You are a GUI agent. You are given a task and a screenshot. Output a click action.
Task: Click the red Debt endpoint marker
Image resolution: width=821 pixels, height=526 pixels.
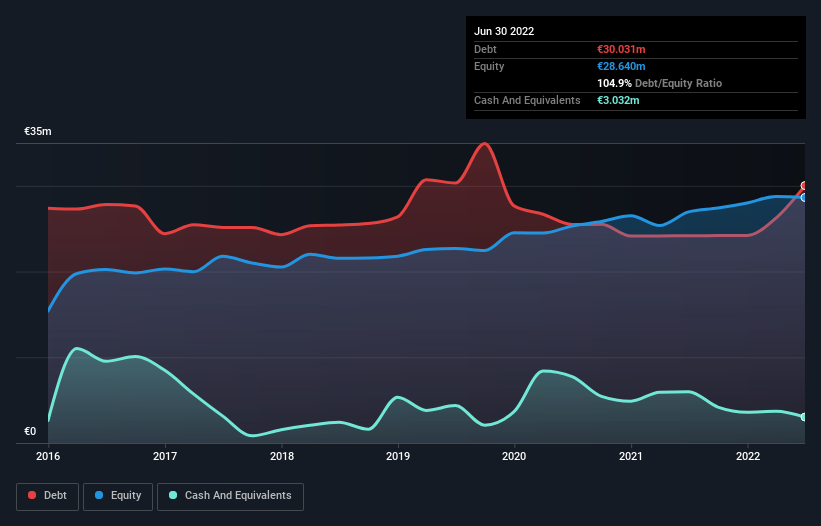tap(804, 186)
